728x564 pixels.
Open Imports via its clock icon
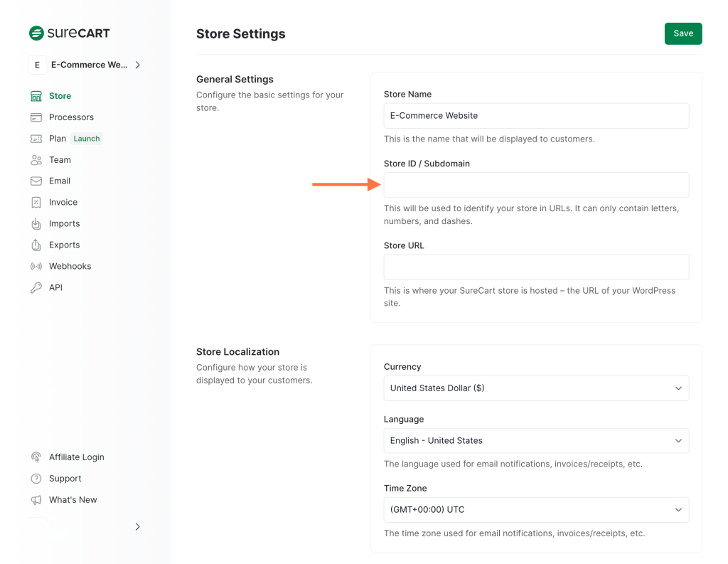37,223
